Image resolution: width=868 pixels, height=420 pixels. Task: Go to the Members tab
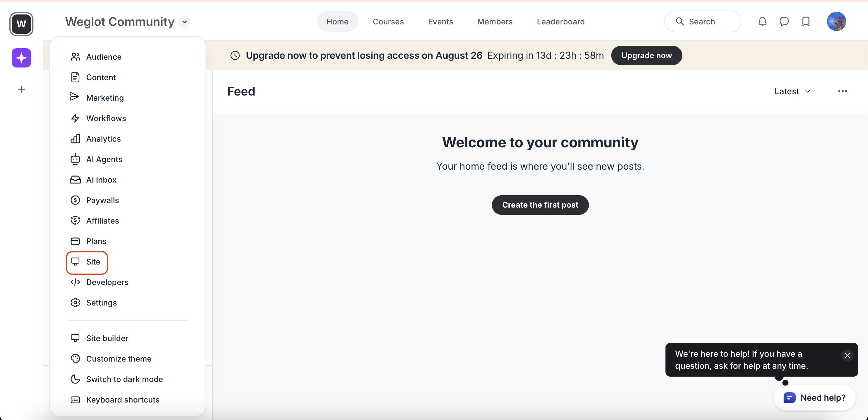click(495, 22)
